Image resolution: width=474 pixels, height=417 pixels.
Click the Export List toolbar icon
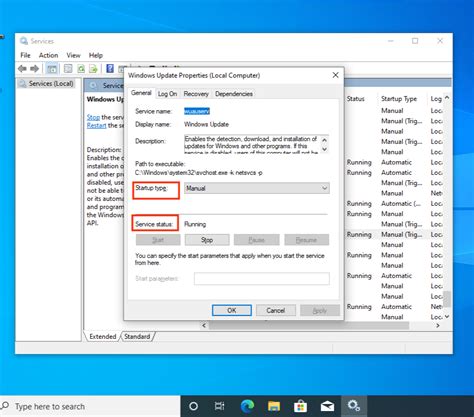pyautogui.click(x=93, y=69)
